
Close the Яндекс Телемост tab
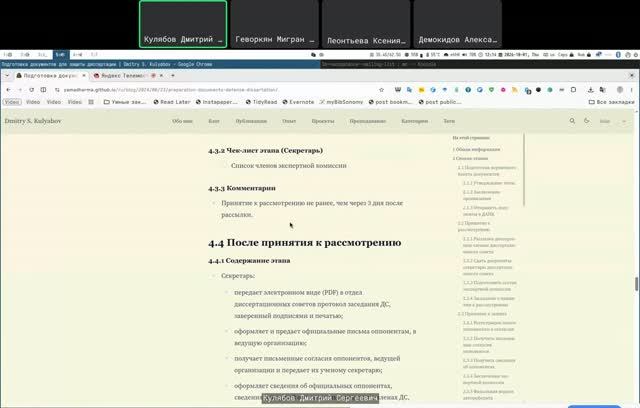click(x=161, y=75)
